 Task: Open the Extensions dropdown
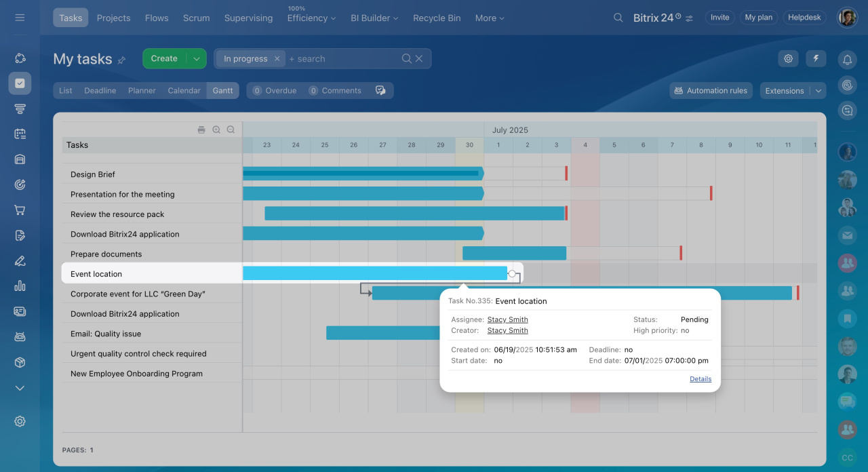792,91
